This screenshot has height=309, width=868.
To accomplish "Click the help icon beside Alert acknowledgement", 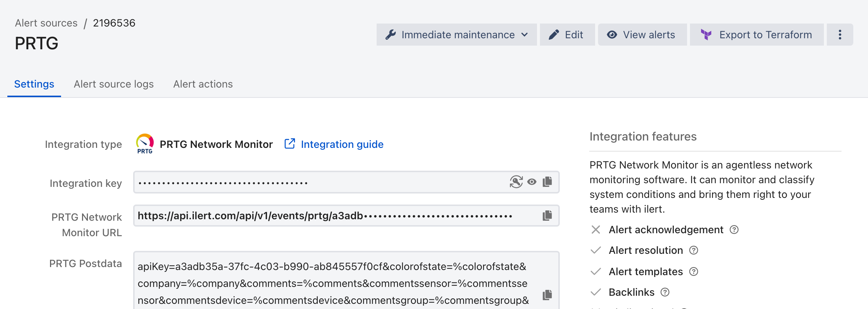I will [x=734, y=230].
